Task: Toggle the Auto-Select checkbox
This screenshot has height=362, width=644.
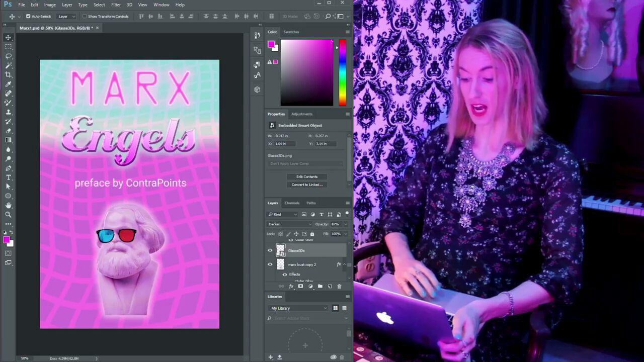Action: (28, 17)
